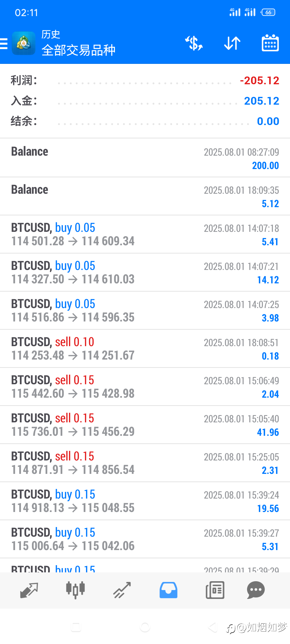Go to the Trade tab
Viewport: 290px width, 644px height.
(122, 590)
